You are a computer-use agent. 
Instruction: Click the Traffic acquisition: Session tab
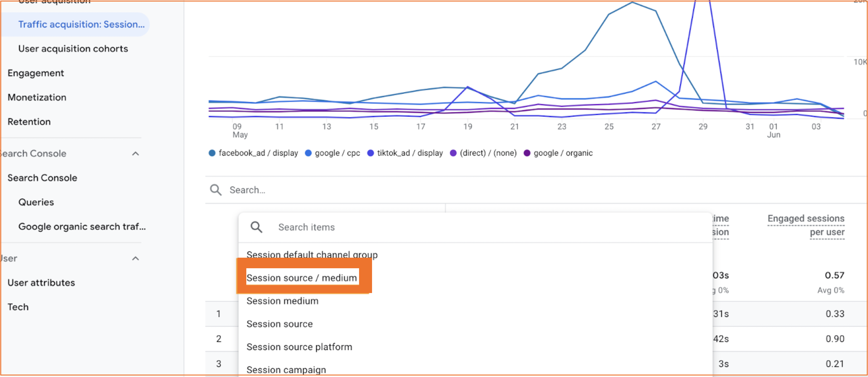pos(82,24)
